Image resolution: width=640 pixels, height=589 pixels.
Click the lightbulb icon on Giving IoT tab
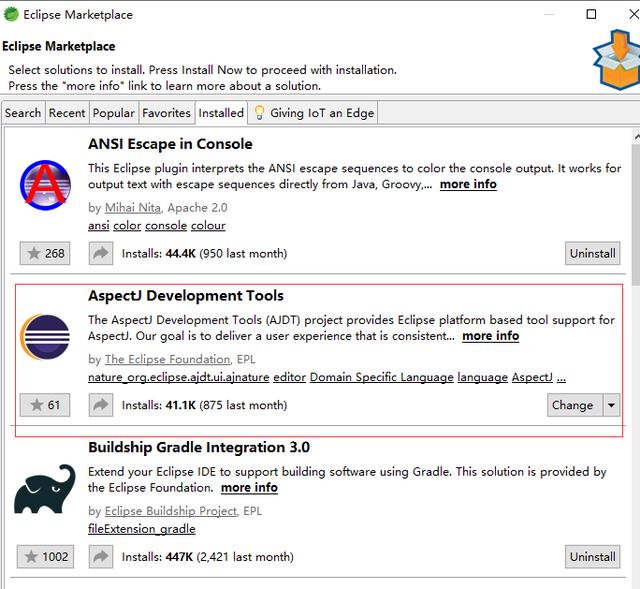pos(259,112)
